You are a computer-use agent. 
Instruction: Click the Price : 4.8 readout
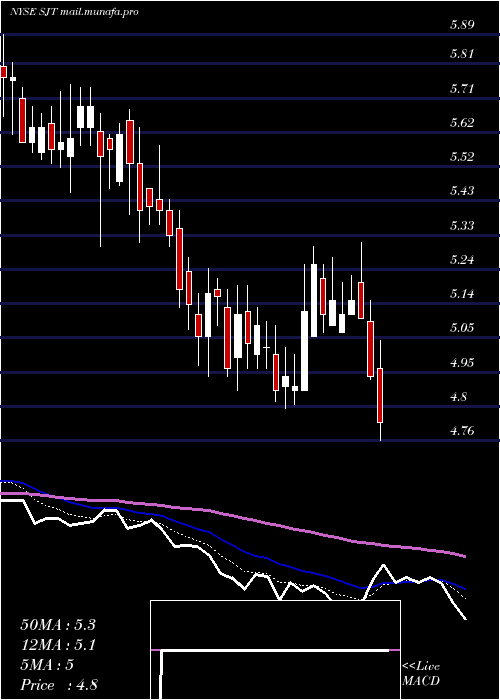coord(59,685)
